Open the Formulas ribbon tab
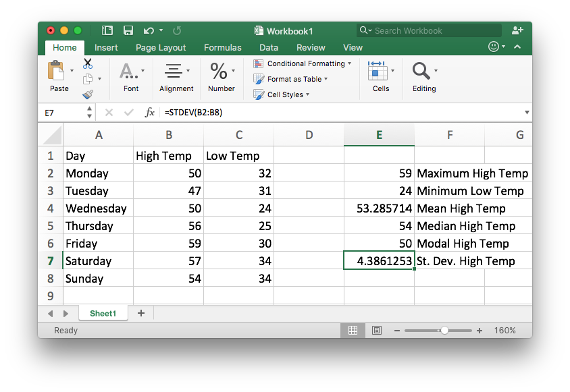 (222, 48)
